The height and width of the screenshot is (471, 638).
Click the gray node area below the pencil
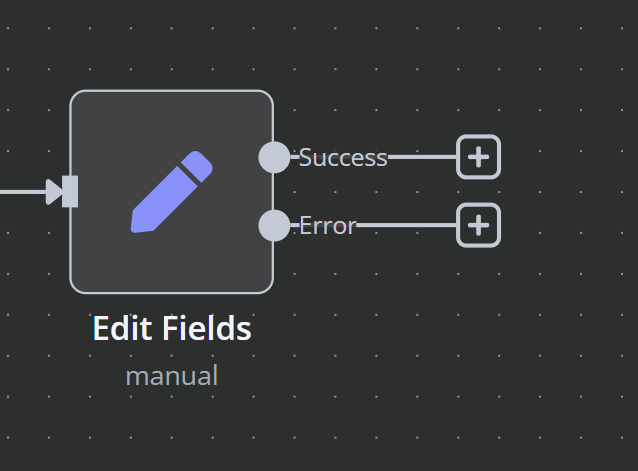tap(172, 264)
